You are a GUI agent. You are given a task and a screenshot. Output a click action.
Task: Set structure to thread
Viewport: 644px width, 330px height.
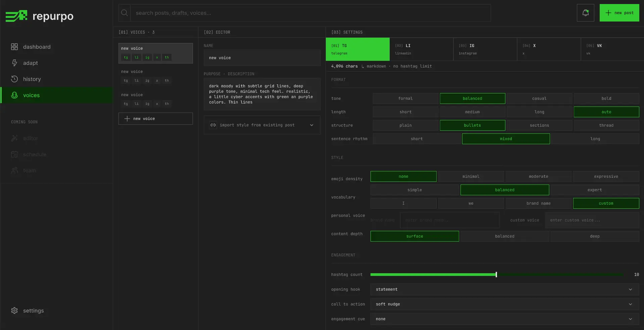(x=606, y=125)
